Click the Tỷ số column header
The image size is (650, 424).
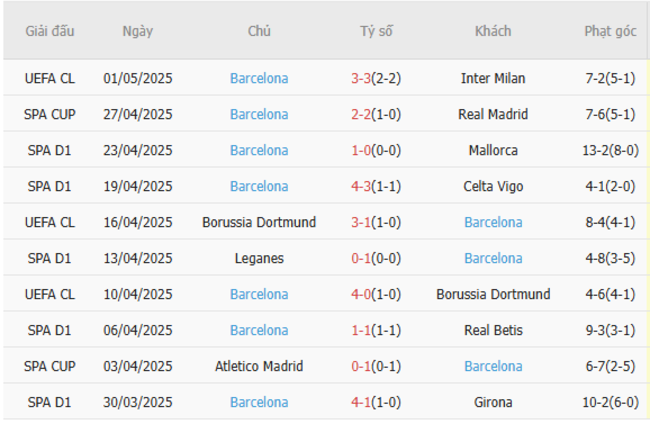pos(377,31)
